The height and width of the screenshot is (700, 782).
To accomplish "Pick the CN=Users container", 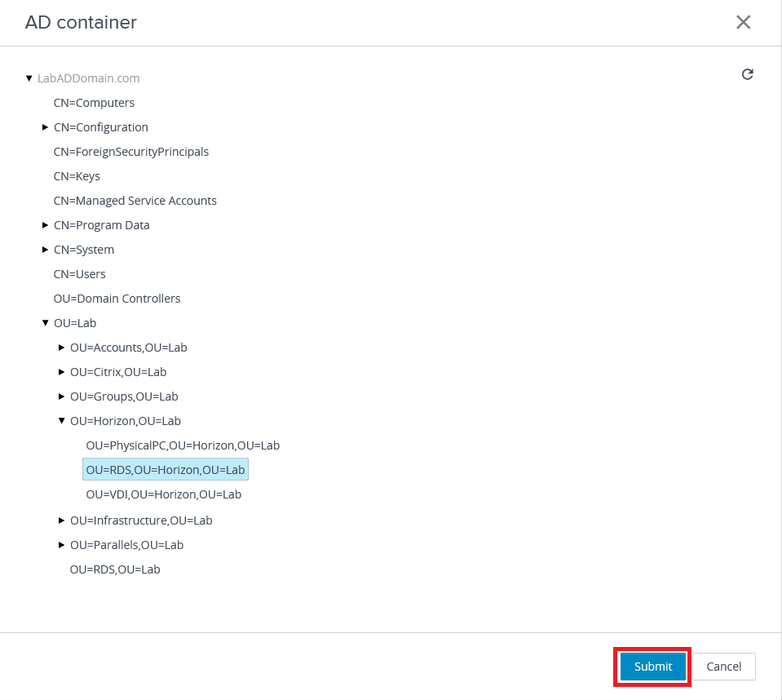I will click(79, 274).
